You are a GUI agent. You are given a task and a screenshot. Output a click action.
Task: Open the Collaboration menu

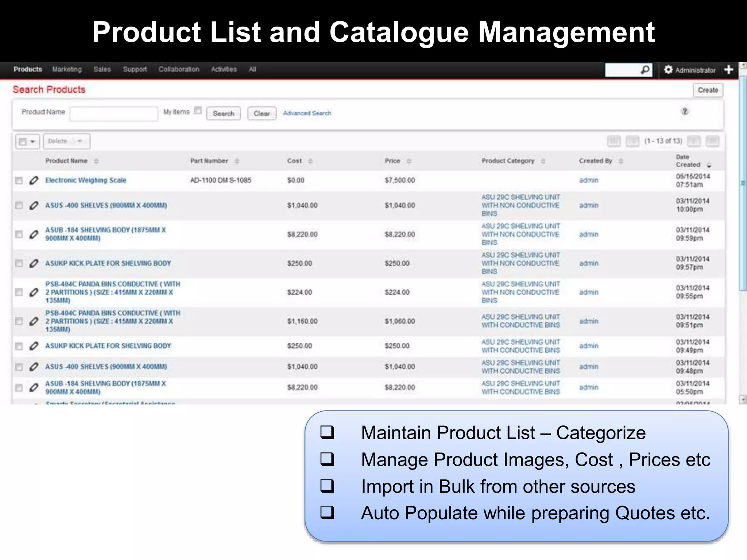tap(179, 69)
